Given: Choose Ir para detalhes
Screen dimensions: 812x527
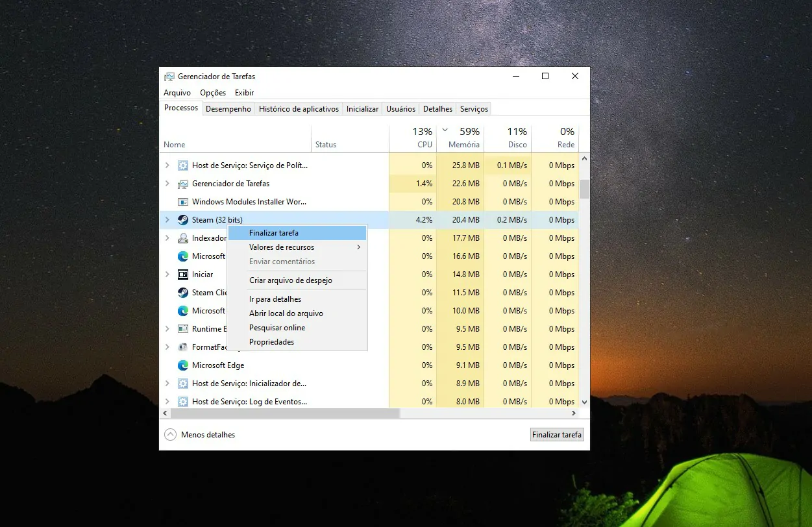Looking at the screenshot, I should coord(297,299).
